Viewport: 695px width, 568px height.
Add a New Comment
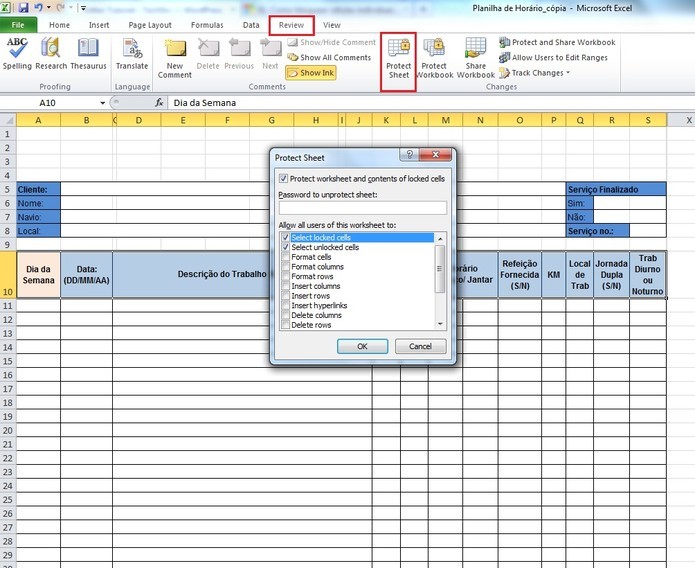coord(175,58)
